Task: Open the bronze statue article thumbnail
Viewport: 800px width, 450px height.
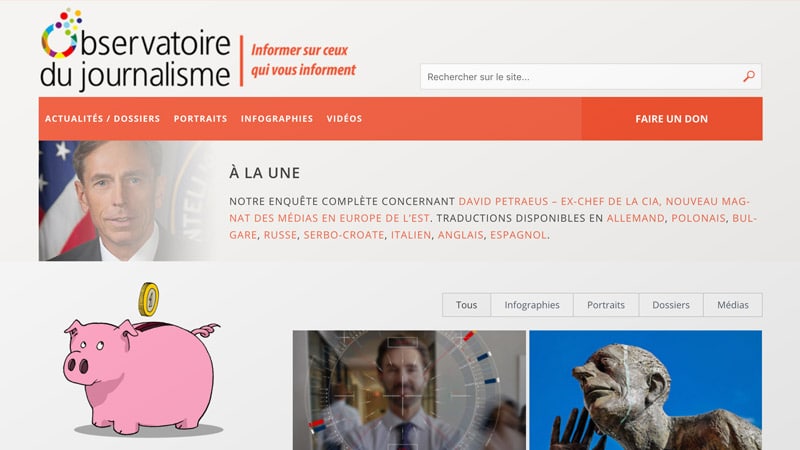Action: 645,390
